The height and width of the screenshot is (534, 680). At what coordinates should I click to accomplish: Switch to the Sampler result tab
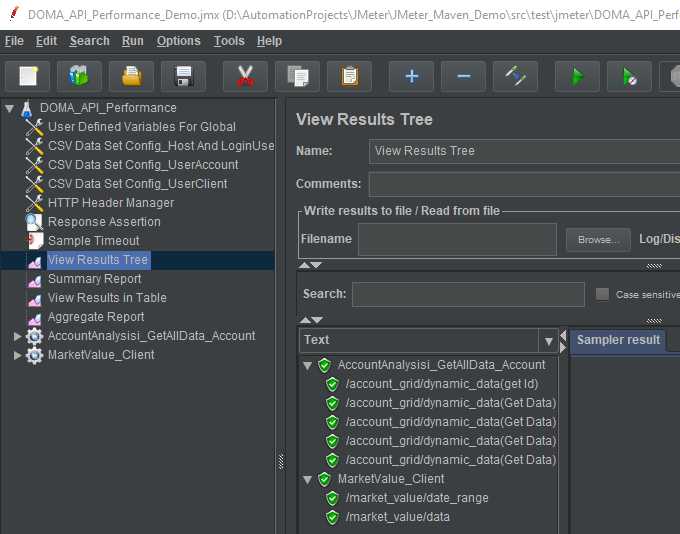coord(618,340)
